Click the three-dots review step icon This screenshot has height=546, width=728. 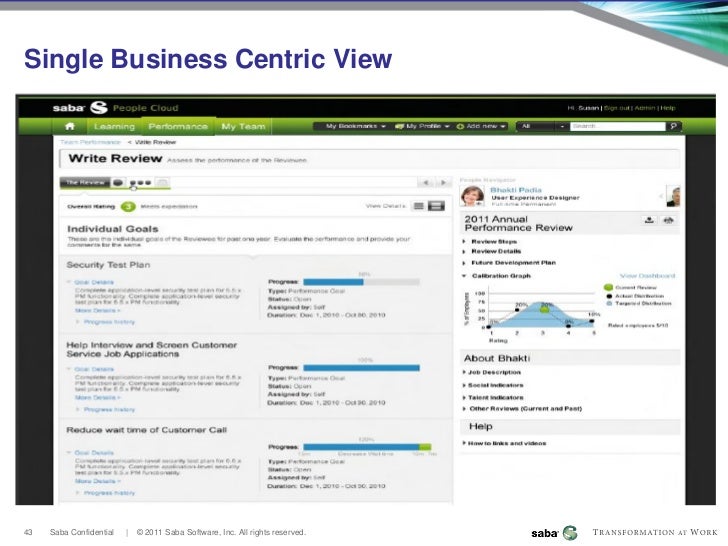(140, 182)
